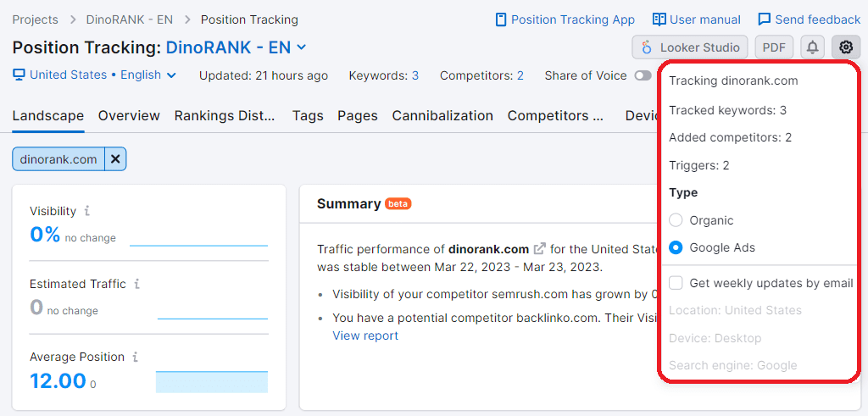The image size is (868, 416).
Task: Click Tracking dinorank.com in settings panel
Action: pos(733,80)
